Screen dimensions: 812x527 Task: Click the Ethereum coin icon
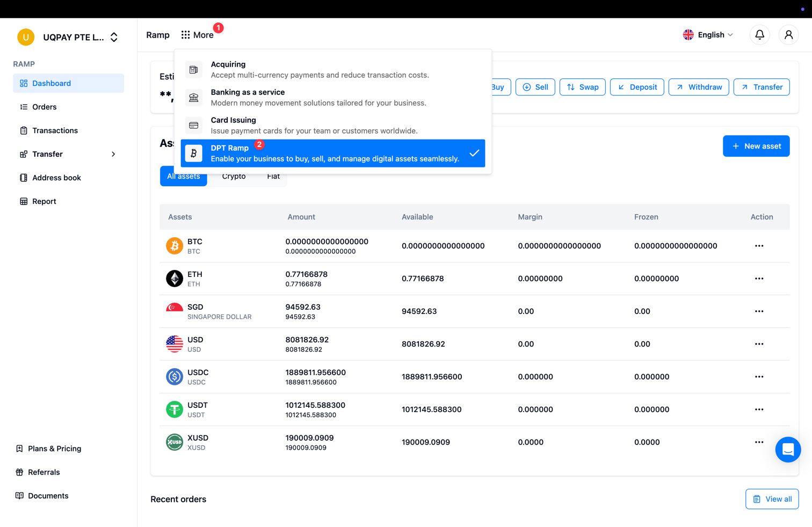pos(175,279)
